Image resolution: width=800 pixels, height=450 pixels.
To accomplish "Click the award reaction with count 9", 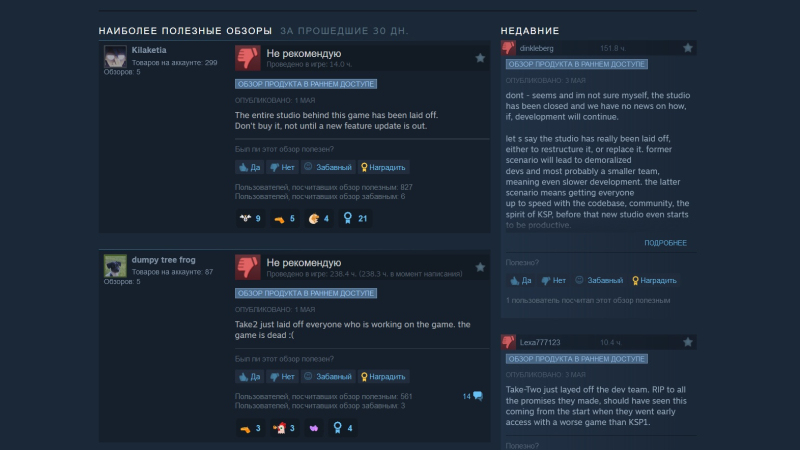I will point(250,218).
